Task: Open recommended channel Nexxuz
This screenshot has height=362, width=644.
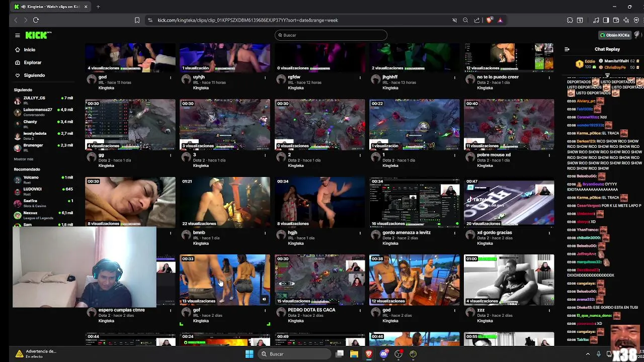Action: [43, 215]
